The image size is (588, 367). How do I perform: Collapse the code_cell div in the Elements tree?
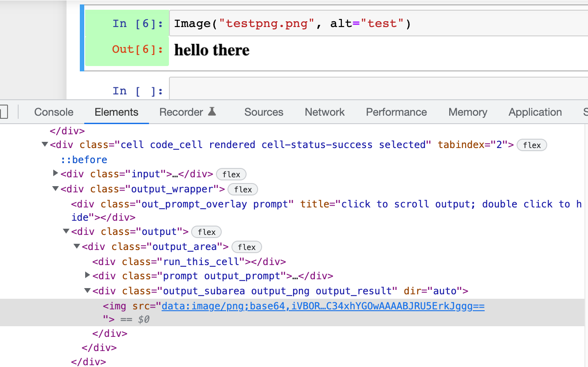(44, 144)
